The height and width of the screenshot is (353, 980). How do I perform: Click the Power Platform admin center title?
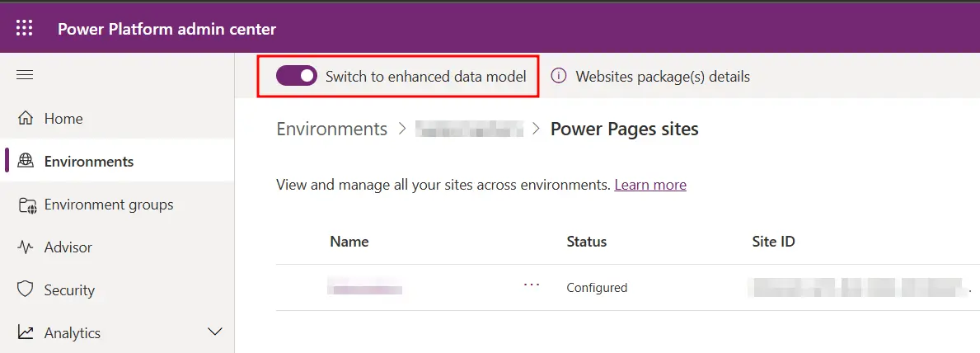coord(166,29)
